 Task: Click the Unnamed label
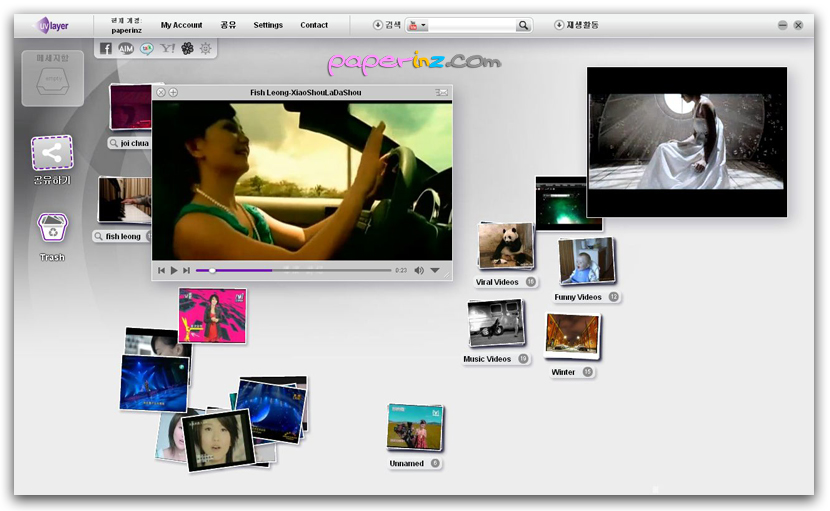[x=407, y=463]
